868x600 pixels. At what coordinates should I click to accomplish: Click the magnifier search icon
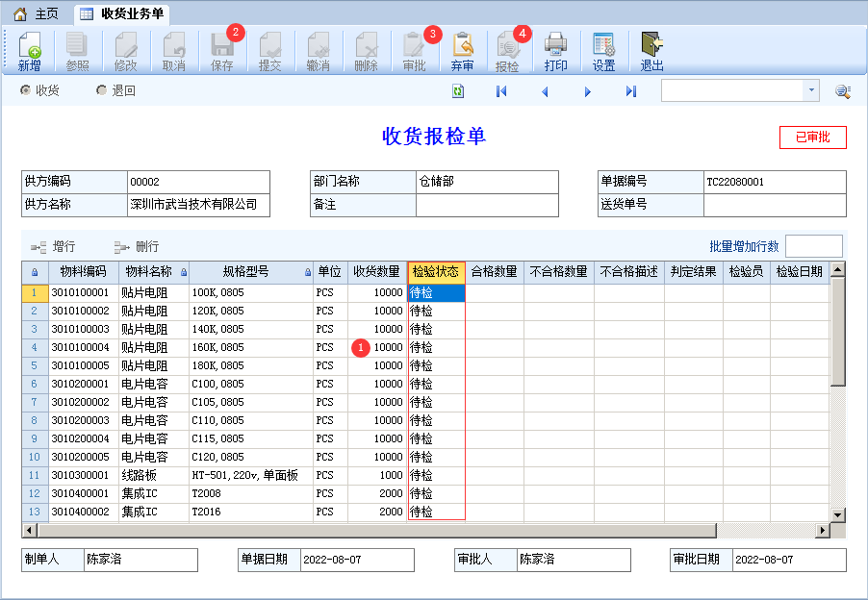click(x=843, y=91)
